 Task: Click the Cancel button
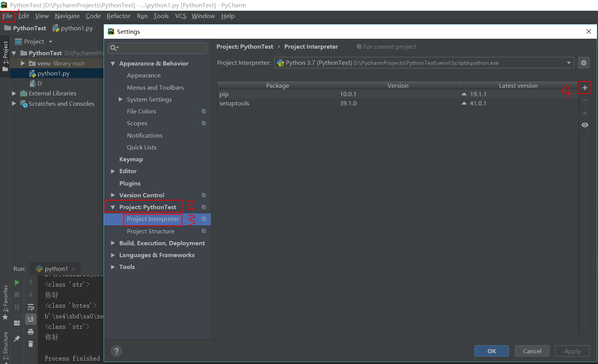tap(532, 351)
